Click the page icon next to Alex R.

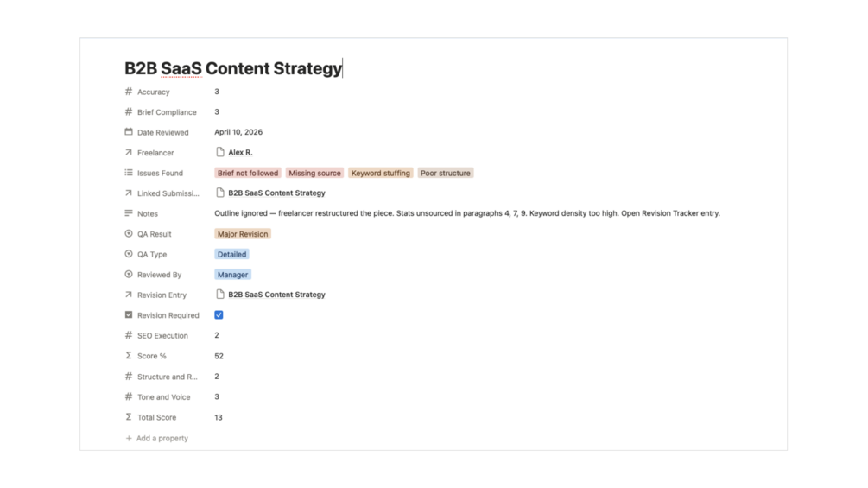click(219, 152)
